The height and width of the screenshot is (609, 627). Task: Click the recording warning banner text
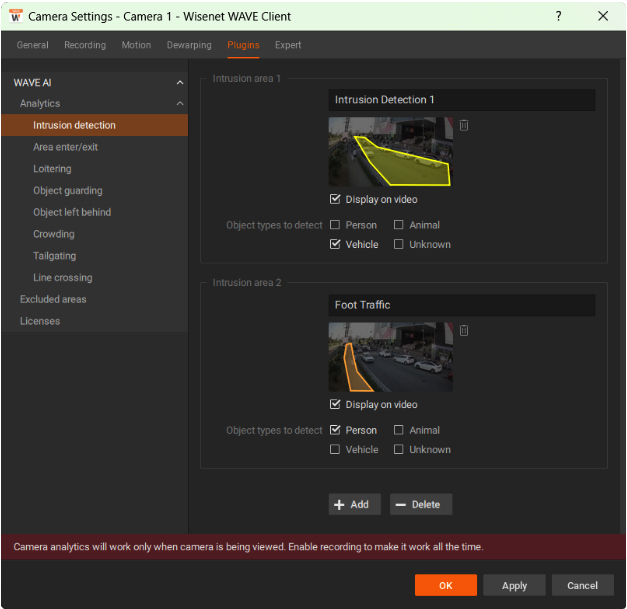point(248,547)
